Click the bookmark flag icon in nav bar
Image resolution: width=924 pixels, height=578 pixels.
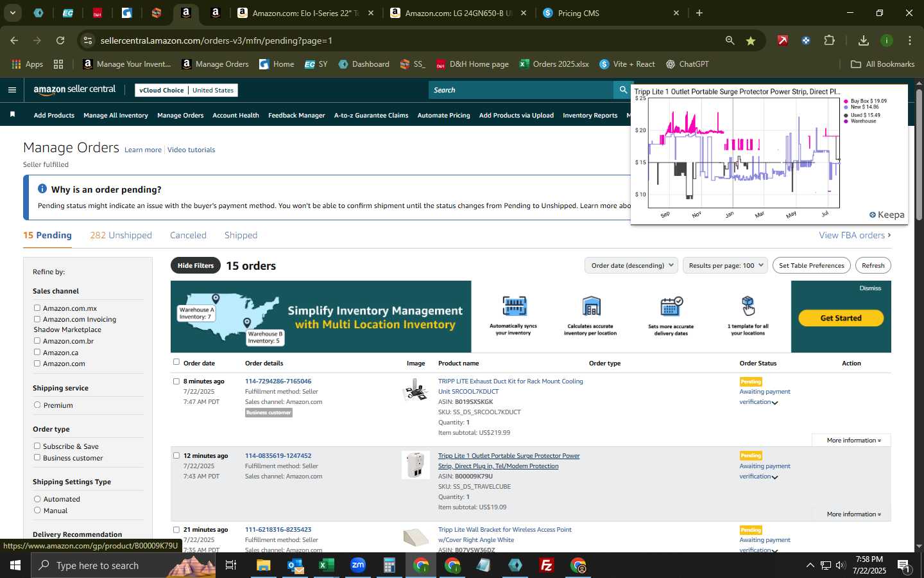[12, 115]
